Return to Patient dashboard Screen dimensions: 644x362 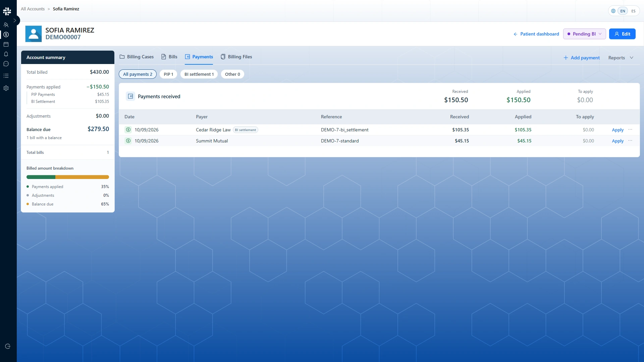pyautogui.click(x=536, y=34)
